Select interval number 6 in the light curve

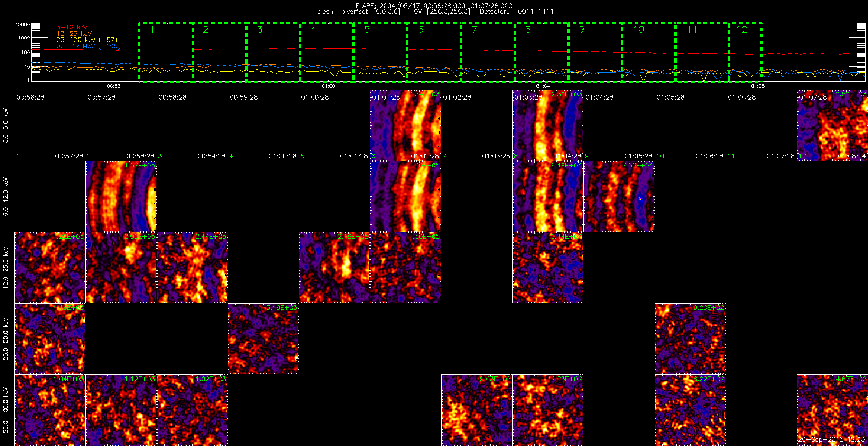[434, 52]
